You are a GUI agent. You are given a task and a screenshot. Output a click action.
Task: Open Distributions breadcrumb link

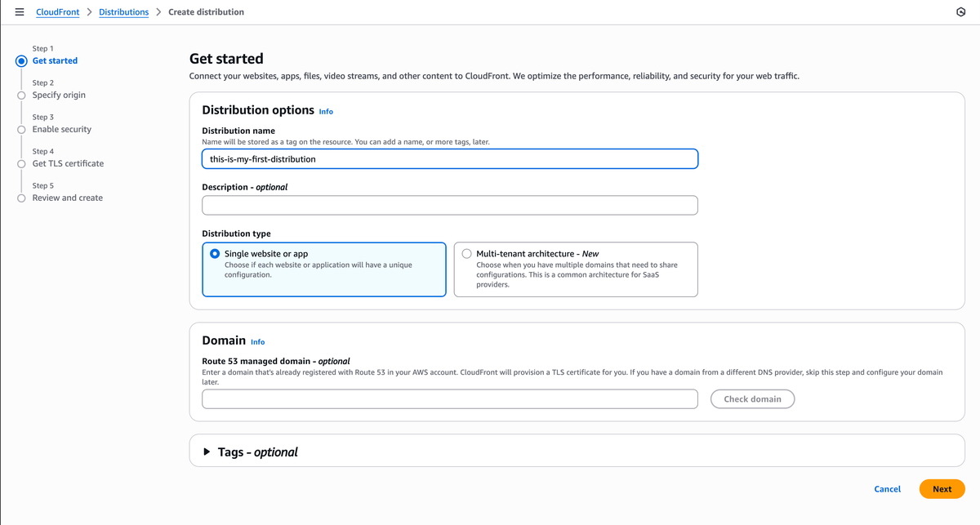click(x=123, y=12)
